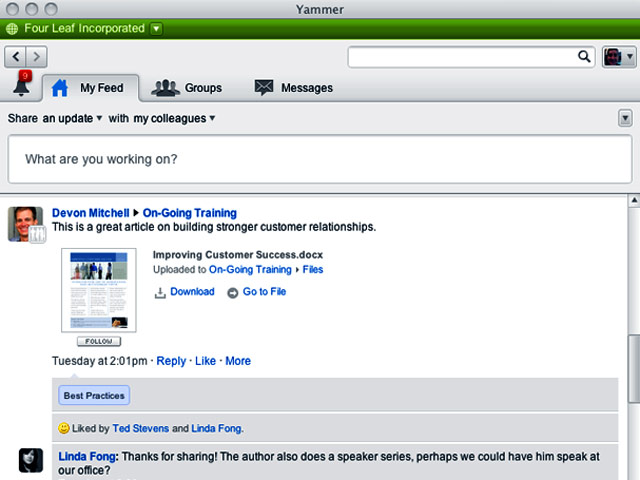
Task: Open the 'my colleagues' audience dropdown
Action: (175, 119)
